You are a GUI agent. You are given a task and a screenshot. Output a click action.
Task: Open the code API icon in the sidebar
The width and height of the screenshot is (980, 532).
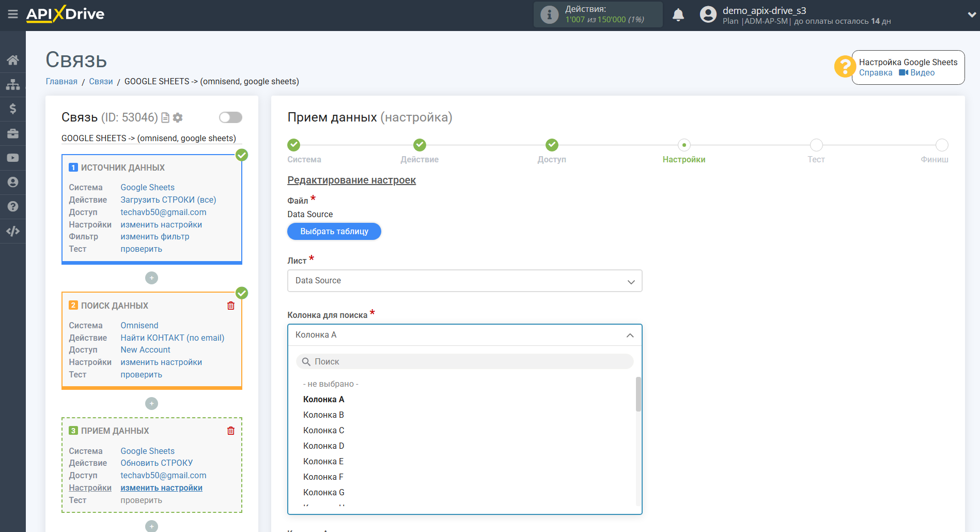coord(12,231)
